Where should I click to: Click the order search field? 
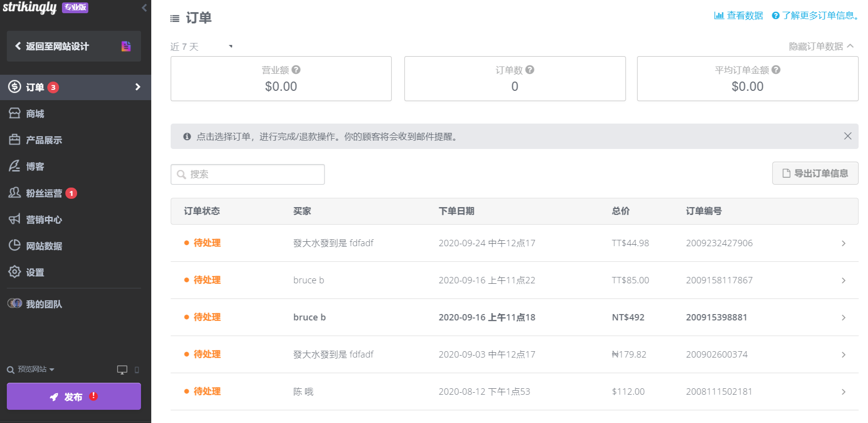pyautogui.click(x=247, y=174)
